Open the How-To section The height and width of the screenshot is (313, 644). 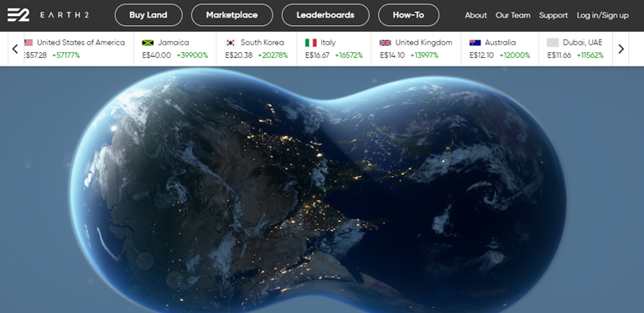(x=408, y=15)
